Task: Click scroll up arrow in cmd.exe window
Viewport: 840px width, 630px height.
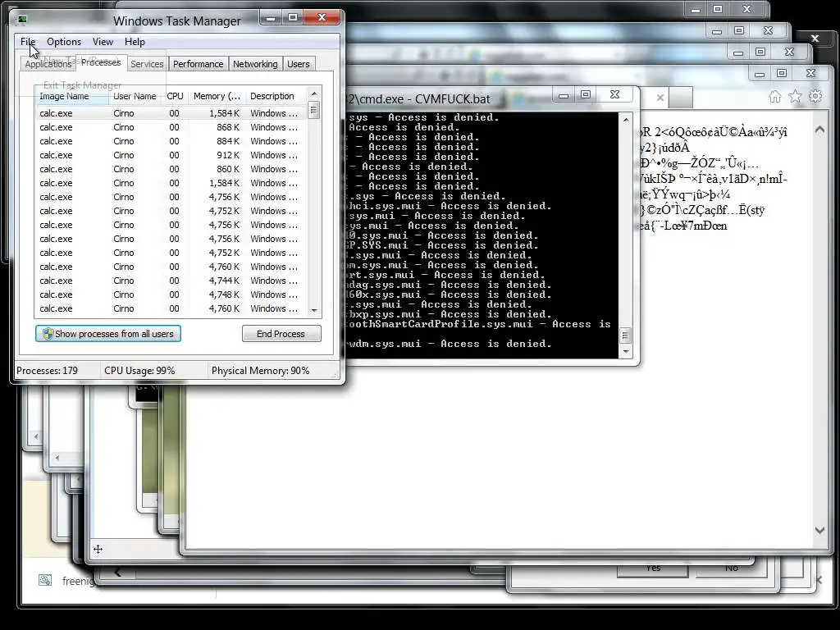Action: [x=625, y=120]
